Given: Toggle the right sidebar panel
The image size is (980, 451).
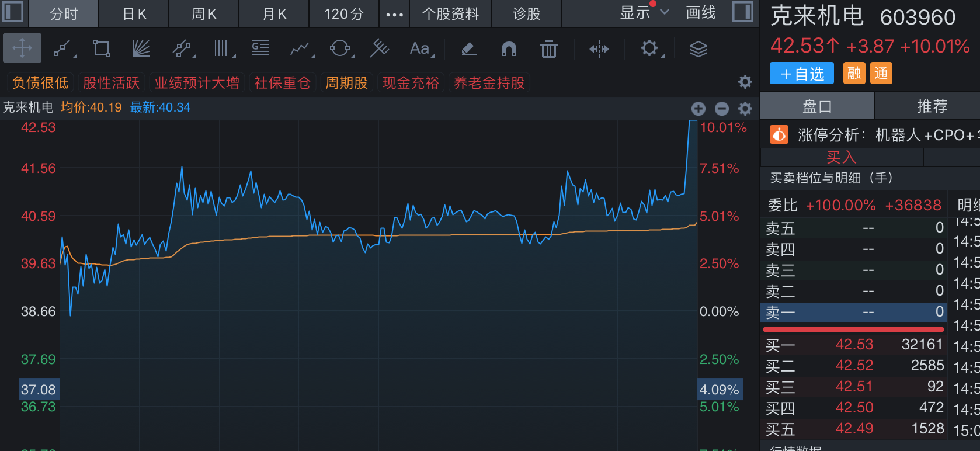Looking at the screenshot, I should [x=742, y=12].
